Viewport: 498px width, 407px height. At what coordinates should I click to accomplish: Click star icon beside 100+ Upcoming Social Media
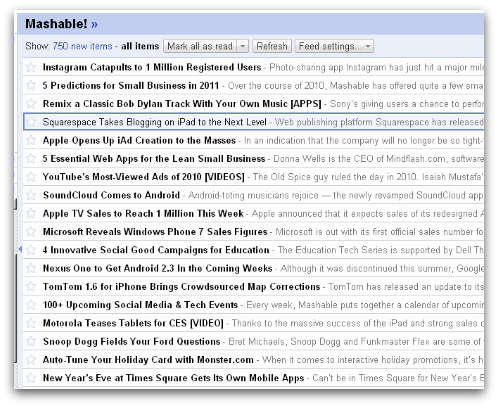[x=31, y=305]
